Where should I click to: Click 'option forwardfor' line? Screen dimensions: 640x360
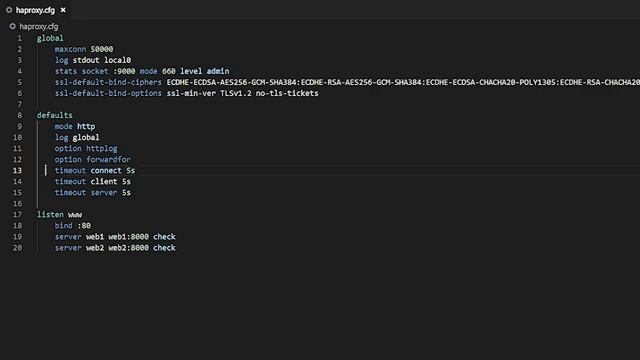[x=93, y=160]
